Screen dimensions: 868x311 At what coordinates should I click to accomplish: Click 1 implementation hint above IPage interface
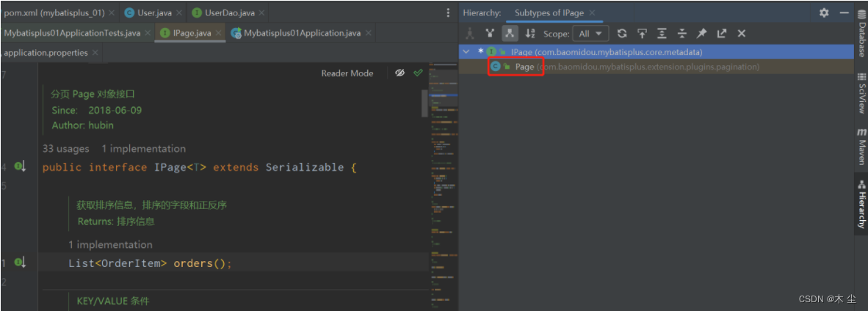click(x=143, y=148)
